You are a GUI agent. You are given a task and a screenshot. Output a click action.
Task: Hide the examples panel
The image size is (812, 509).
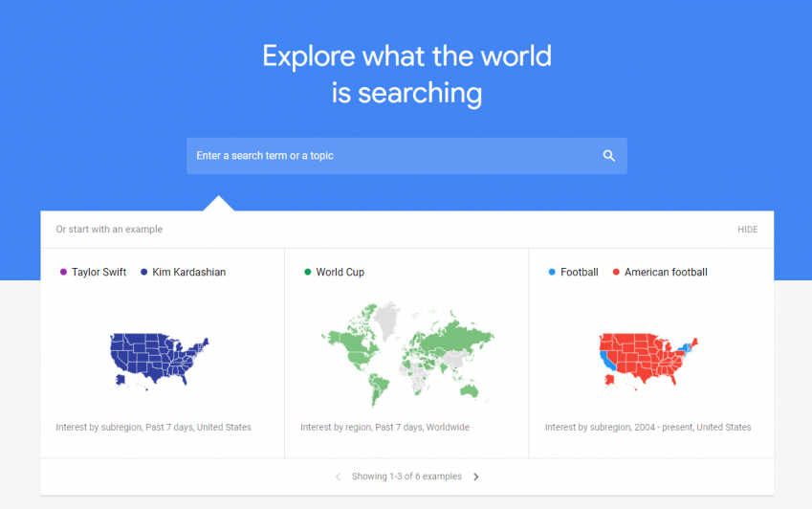pos(747,230)
